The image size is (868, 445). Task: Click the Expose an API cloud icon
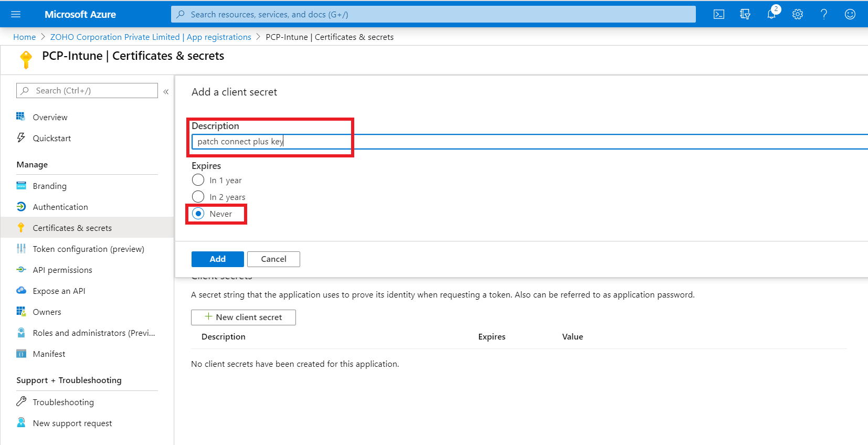tap(21, 291)
